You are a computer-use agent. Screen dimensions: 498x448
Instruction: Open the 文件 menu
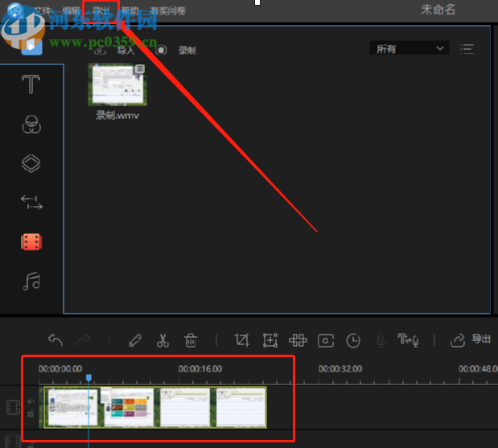(x=43, y=11)
